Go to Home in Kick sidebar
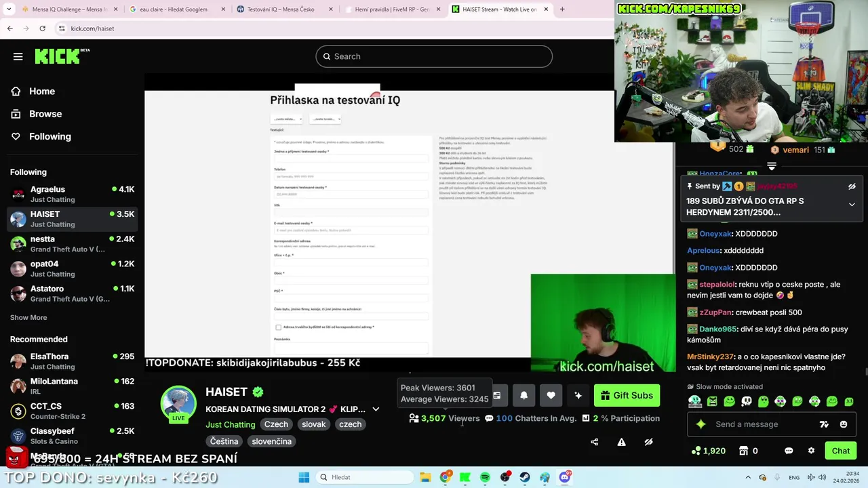Screen dimensions: 868x488 pos(42,91)
